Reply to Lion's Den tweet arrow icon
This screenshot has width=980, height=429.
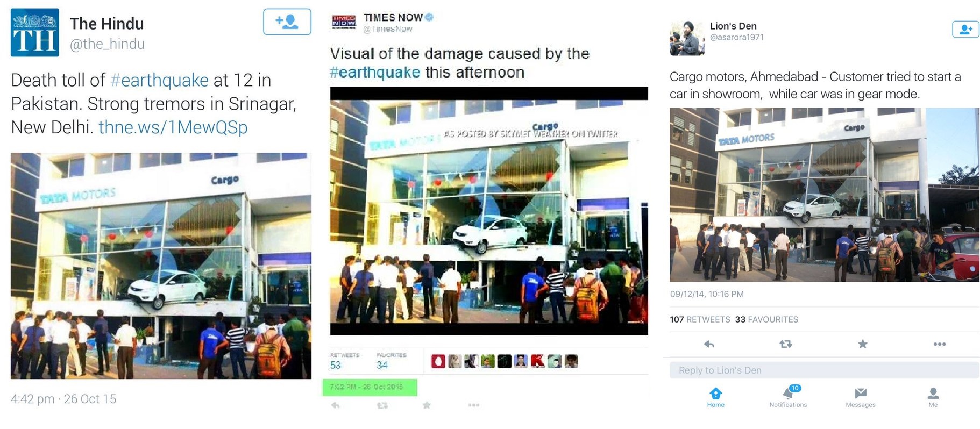tap(709, 344)
